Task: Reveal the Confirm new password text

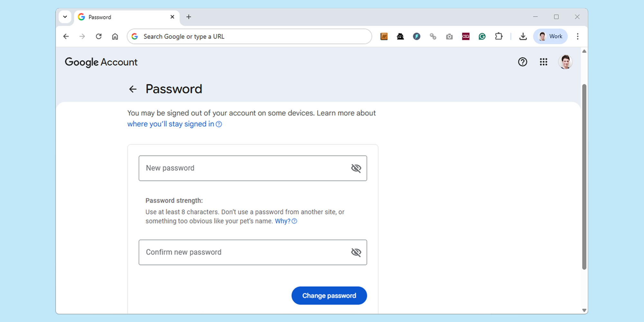Action: pyautogui.click(x=356, y=252)
